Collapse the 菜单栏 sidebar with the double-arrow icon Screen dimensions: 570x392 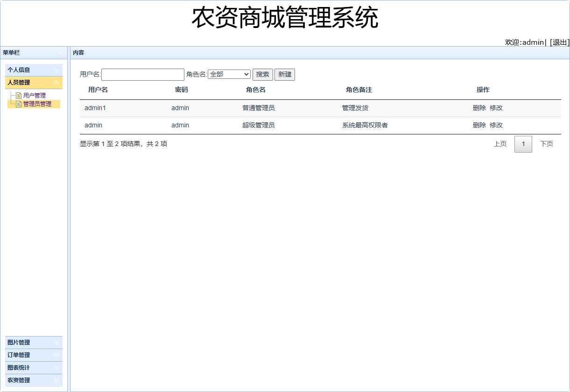point(60,53)
